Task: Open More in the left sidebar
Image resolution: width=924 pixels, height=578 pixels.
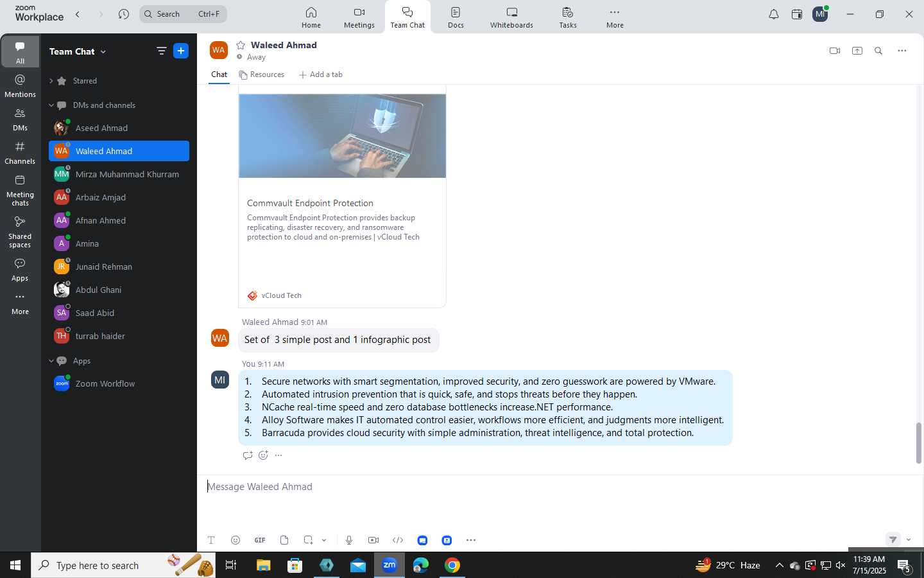Action: 20,304
